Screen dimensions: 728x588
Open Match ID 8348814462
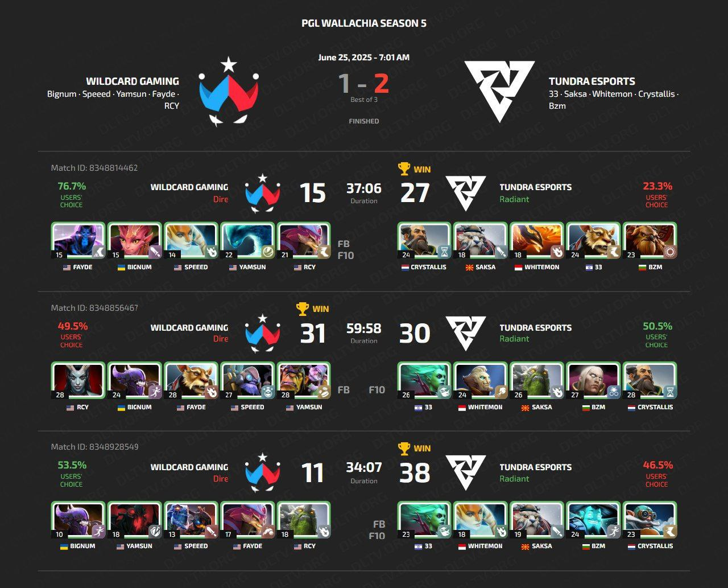[x=94, y=168]
